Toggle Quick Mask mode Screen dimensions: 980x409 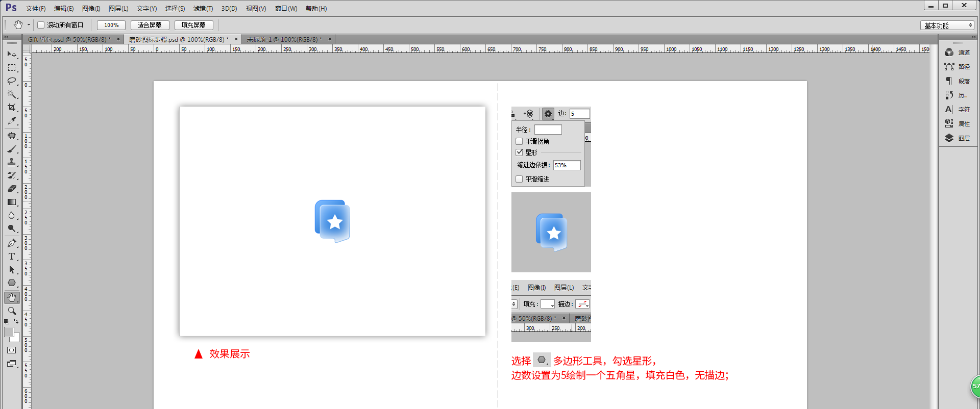click(12, 350)
